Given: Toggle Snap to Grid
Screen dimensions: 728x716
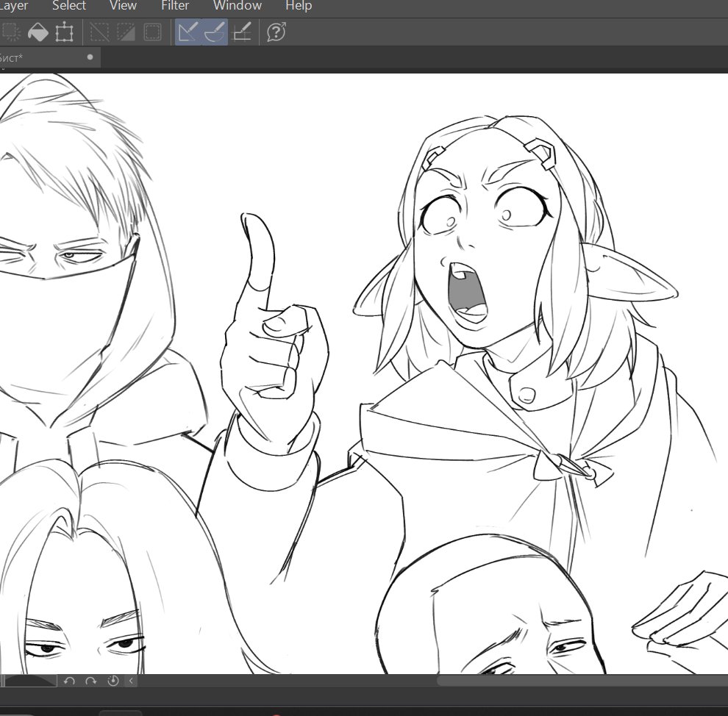Looking at the screenshot, I should coord(241,32).
